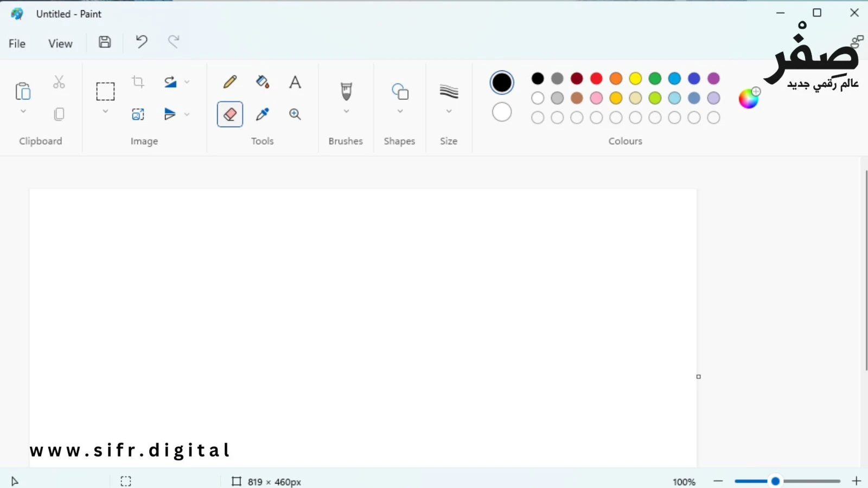Minimize the Paint window

point(780,13)
